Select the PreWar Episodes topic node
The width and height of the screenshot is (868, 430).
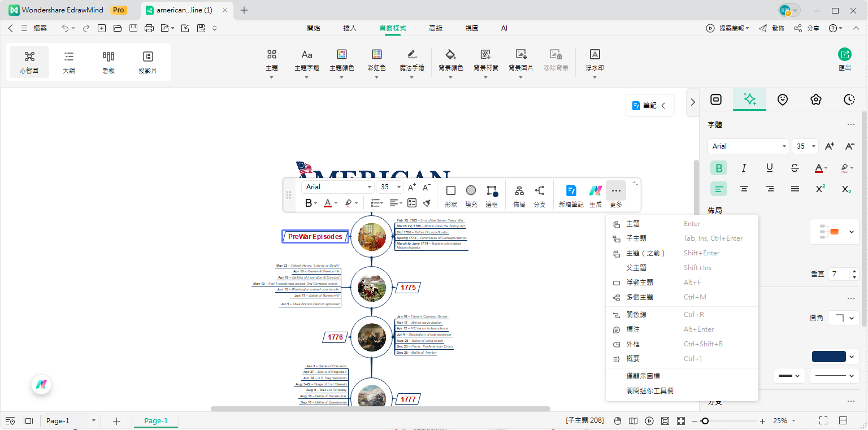point(315,236)
